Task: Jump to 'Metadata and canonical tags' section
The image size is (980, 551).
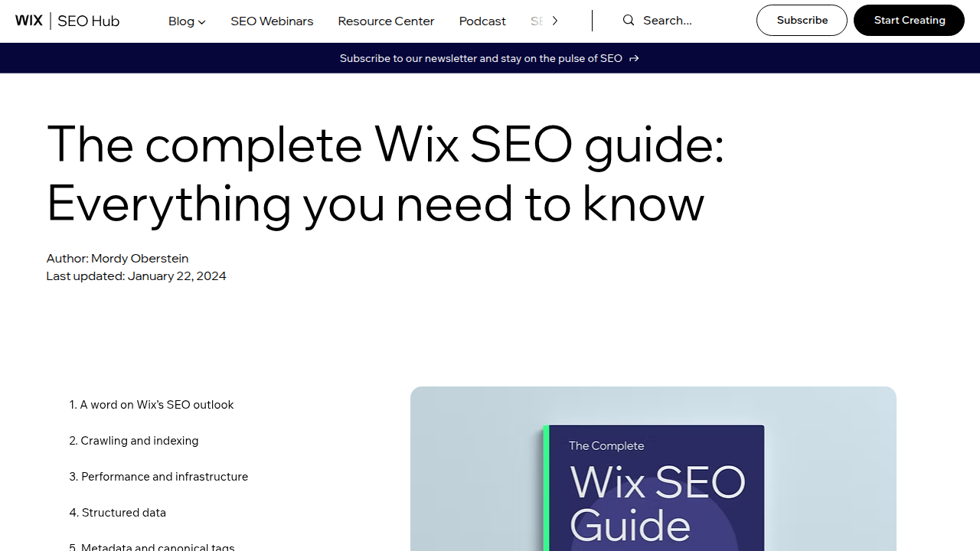Action: 152,546
